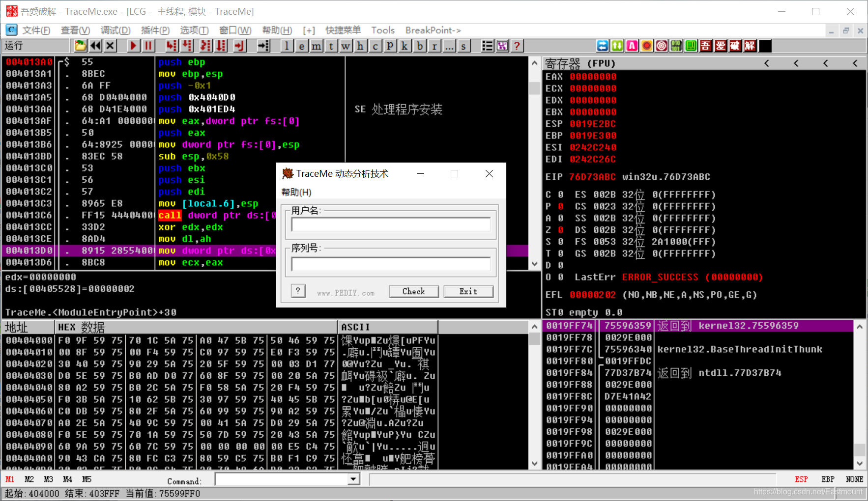The height and width of the screenshot is (501, 868).
Task: Show Source with the 's' button
Action: point(464,46)
